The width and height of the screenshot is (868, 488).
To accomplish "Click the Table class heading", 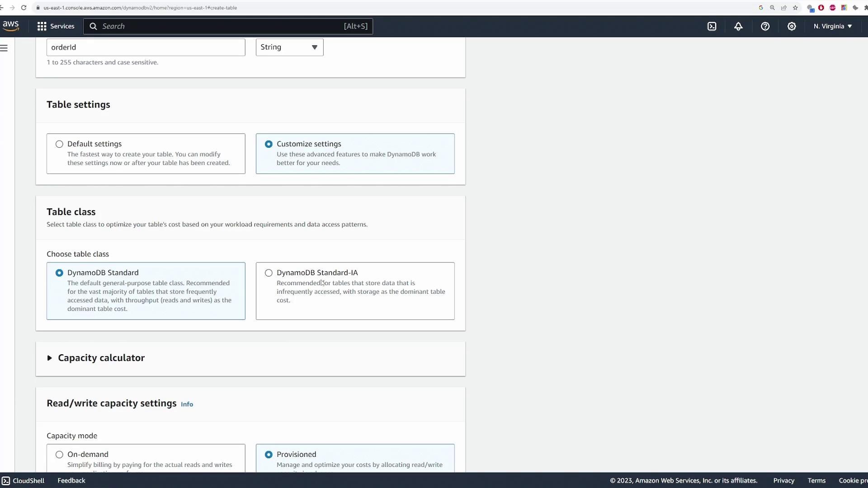I will [71, 211].
